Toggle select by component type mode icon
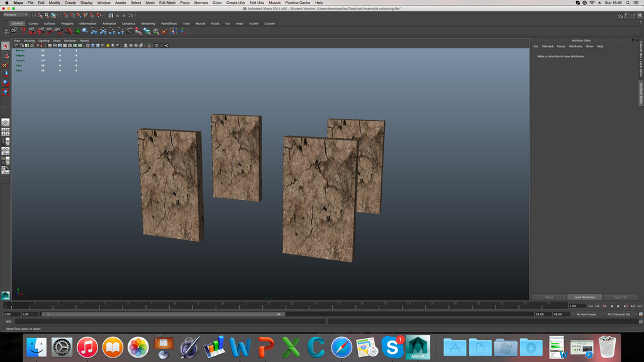Image resolution: width=644 pixels, height=362 pixels. [53, 15]
